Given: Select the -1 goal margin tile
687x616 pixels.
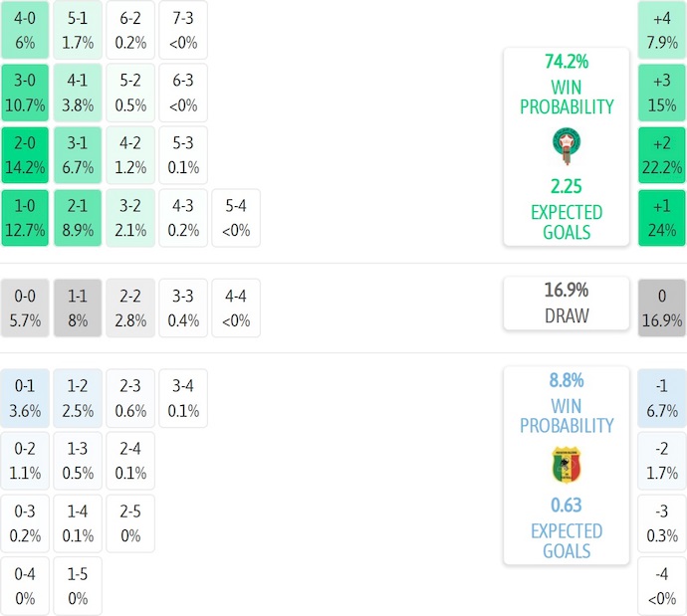Looking at the screenshot, I should tap(662, 398).
